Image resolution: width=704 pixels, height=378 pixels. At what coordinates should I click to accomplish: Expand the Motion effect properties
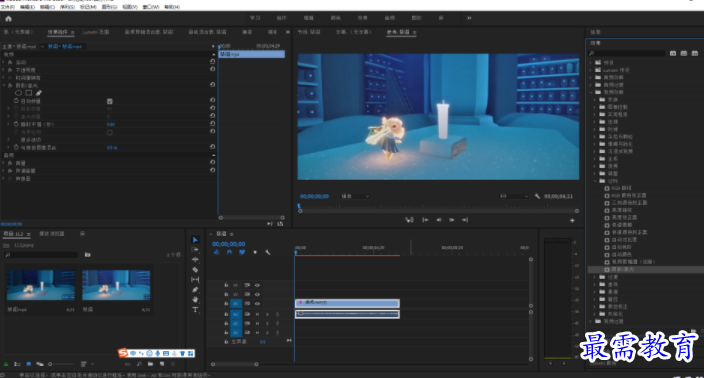coord(4,62)
